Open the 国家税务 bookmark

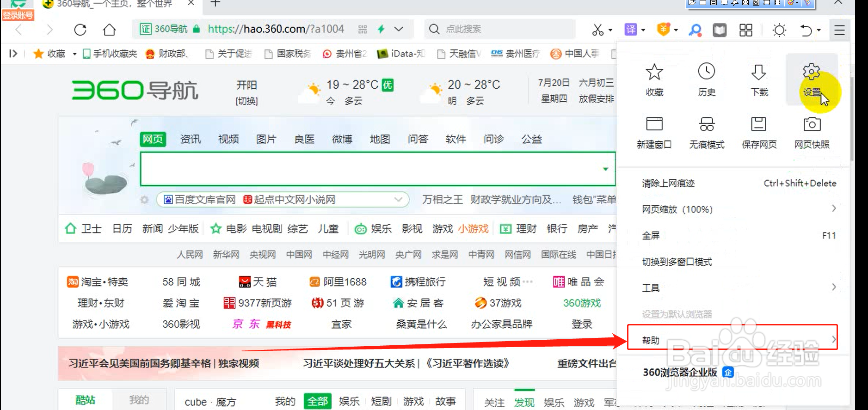pos(288,54)
